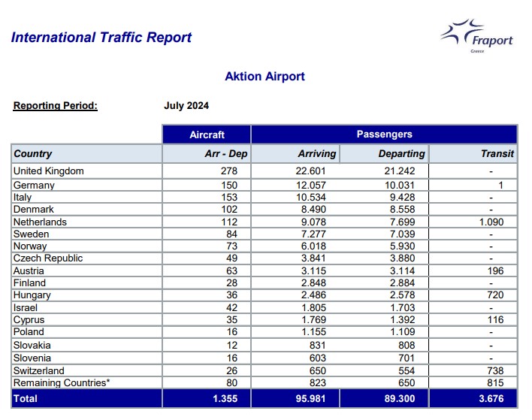Select the 'International Traffic Report' title
This screenshot has height=420, width=532.
[x=101, y=38]
